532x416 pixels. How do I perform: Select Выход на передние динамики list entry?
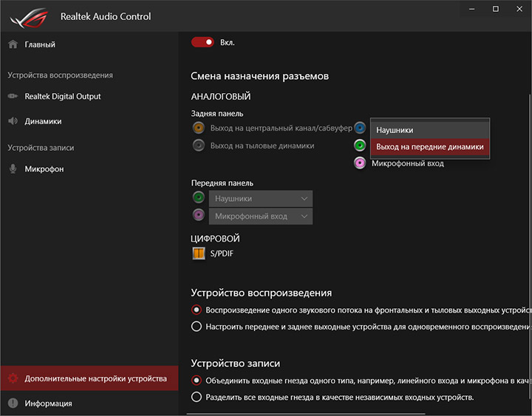(x=429, y=147)
